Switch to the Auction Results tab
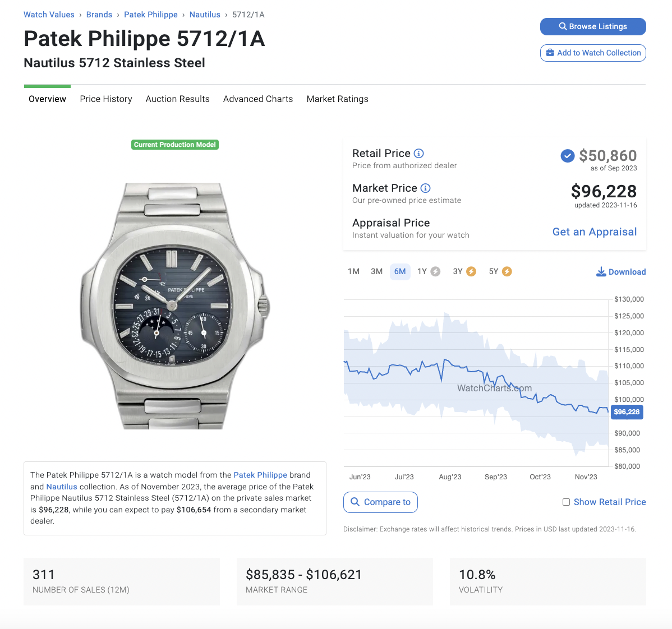Viewport: 672px width, 629px height. (177, 99)
